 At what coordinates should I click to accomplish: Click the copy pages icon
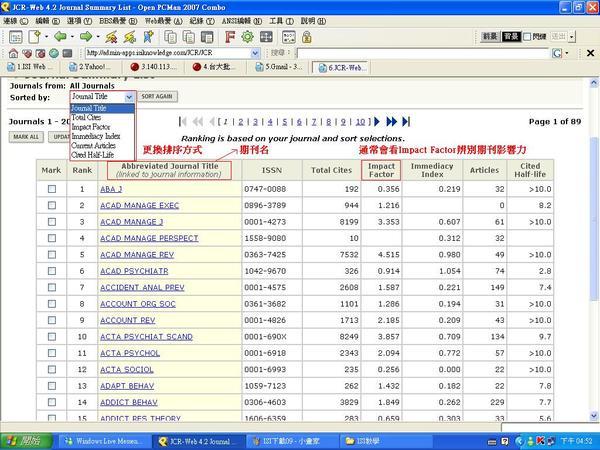(170, 37)
